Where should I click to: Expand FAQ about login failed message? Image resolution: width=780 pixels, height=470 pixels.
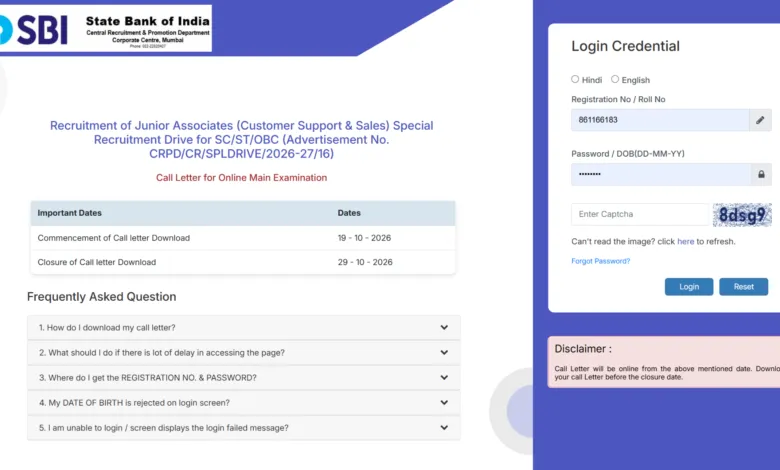(x=244, y=428)
